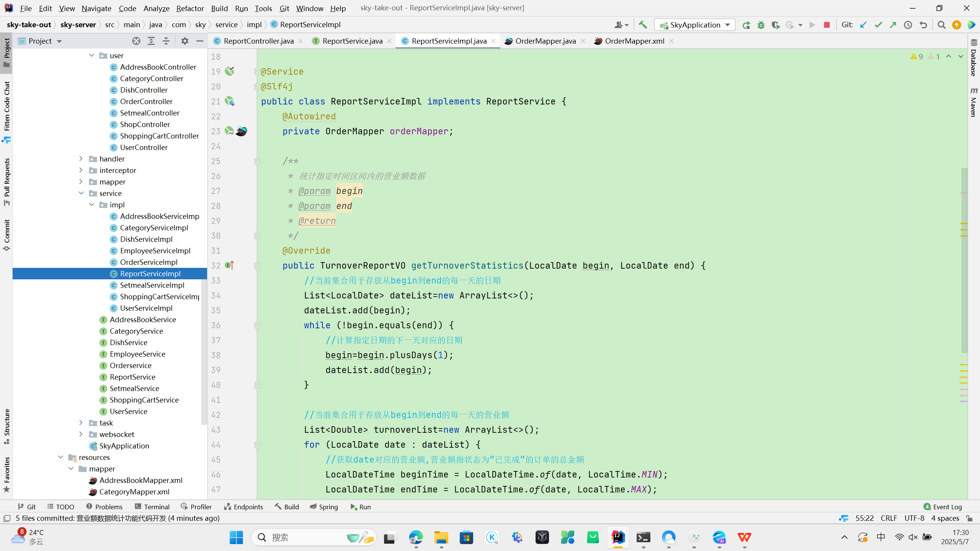Toggle fold for getTurnoverStatistics method
The image size is (980, 551).
pyautogui.click(x=257, y=266)
